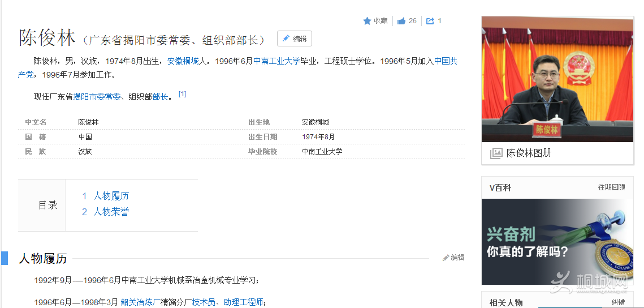
Task: Open the 助理工程师 link
Action: 244,302
